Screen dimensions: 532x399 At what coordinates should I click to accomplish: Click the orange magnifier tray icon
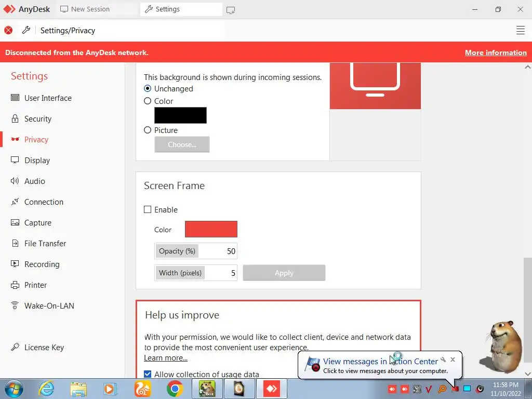point(442,389)
